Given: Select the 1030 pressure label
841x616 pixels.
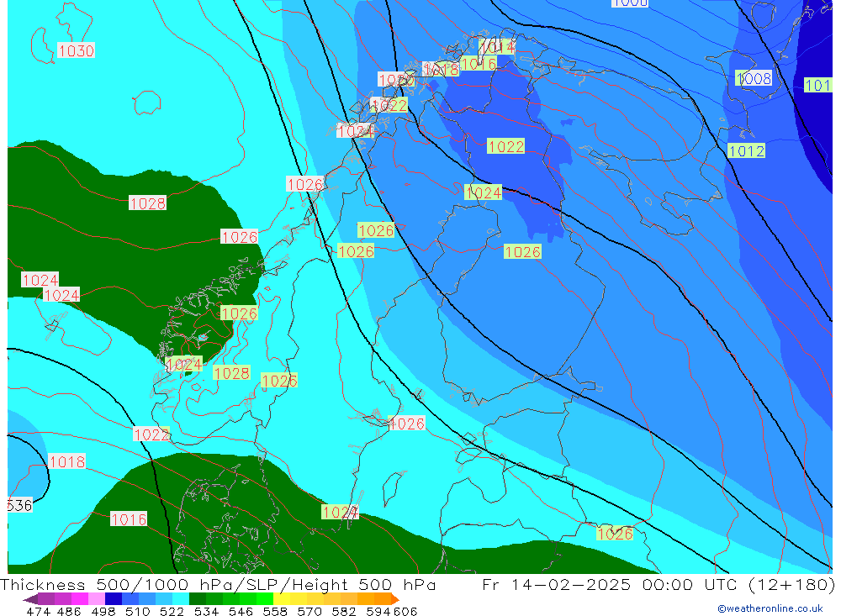Looking at the screenshot, I should [77, 51].
